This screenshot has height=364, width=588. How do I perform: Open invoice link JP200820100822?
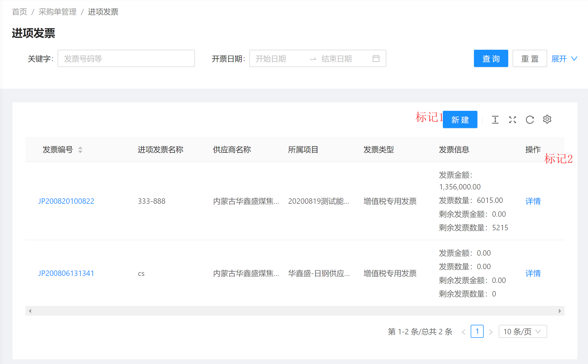(66, 201)
